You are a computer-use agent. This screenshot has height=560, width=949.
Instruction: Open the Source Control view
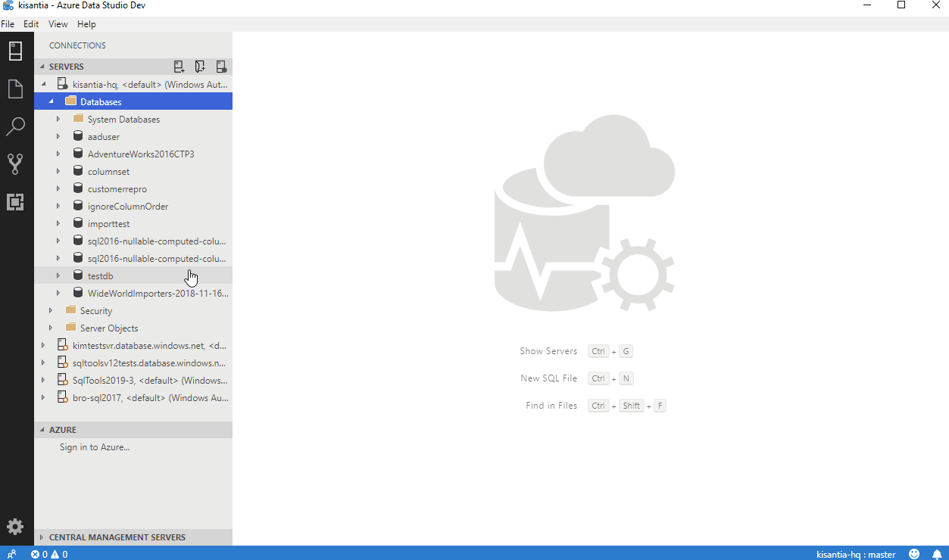click(15, 164)
